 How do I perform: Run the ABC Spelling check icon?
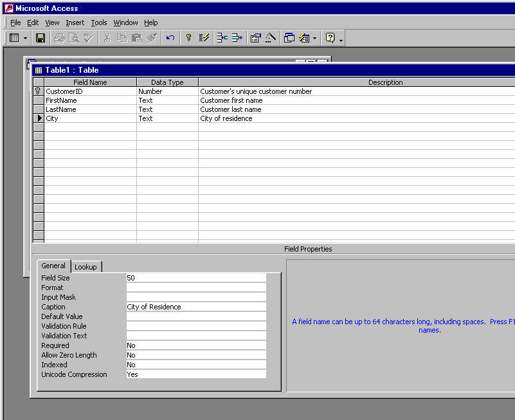pyautogui.click(x=89, y=38)
